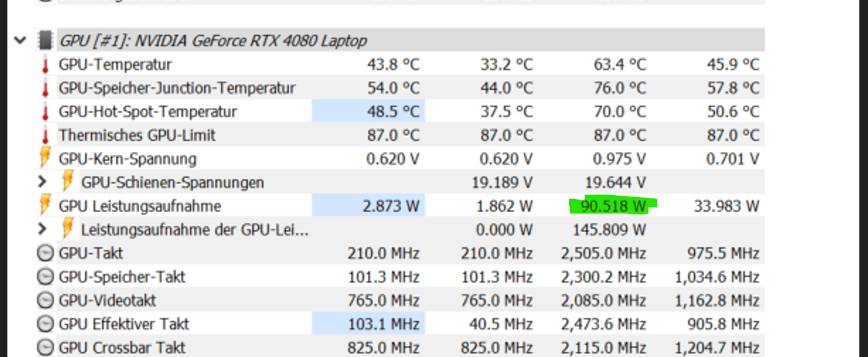The height and width of the screenshot is (357, 868).
Task: Click clock icon beside GPU Crossbar Takt
Action: tap(45, 347)
